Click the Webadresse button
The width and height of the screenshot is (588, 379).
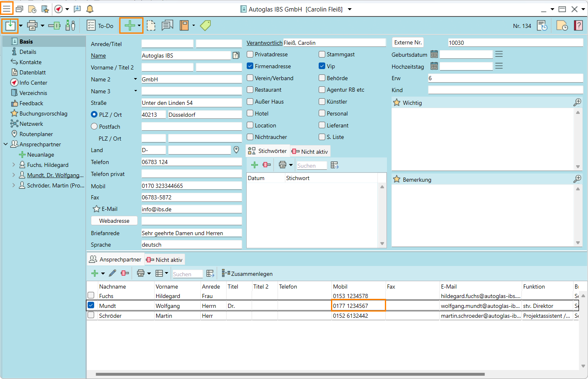click(x=114, y=221)
